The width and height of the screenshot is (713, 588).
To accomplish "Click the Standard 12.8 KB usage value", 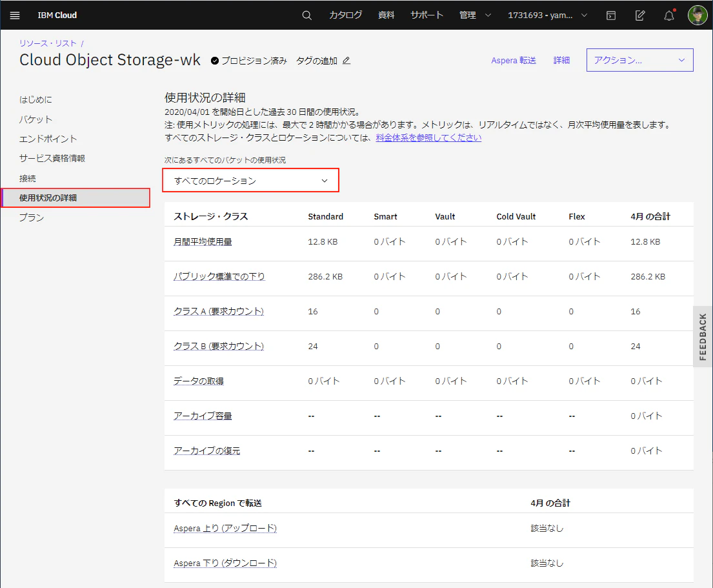I will click(323, 241).
